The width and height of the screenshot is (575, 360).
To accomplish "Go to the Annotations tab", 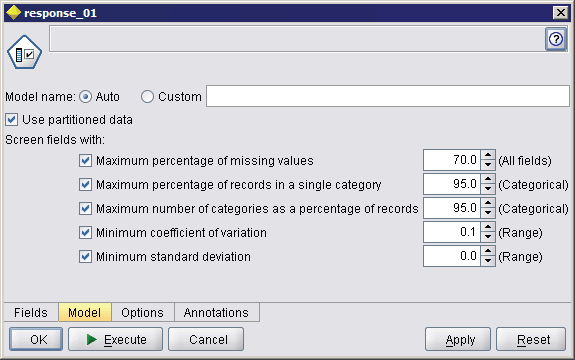I will [216, 312].
